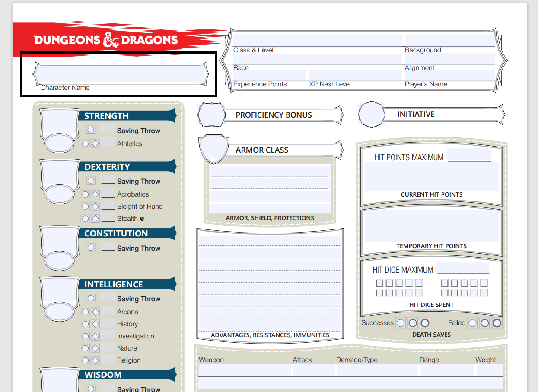
Task: Focus the Player's Name field
Action: [449, 76]
